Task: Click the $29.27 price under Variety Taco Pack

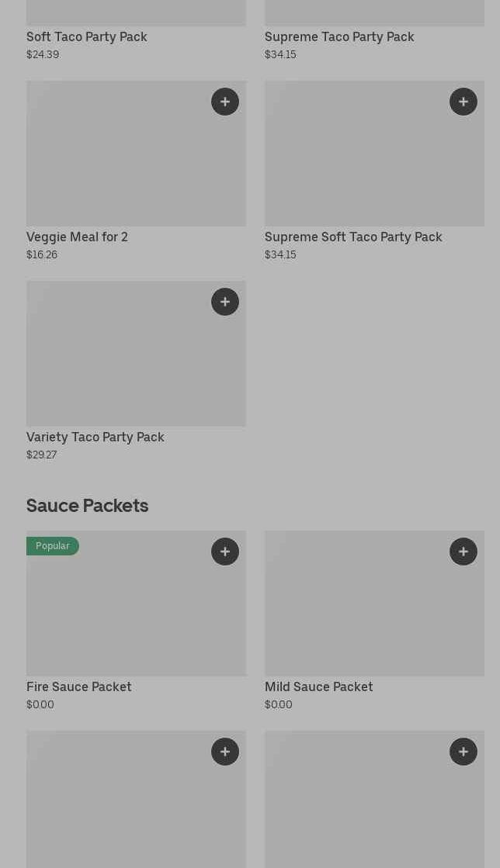Action: point(41,455)
